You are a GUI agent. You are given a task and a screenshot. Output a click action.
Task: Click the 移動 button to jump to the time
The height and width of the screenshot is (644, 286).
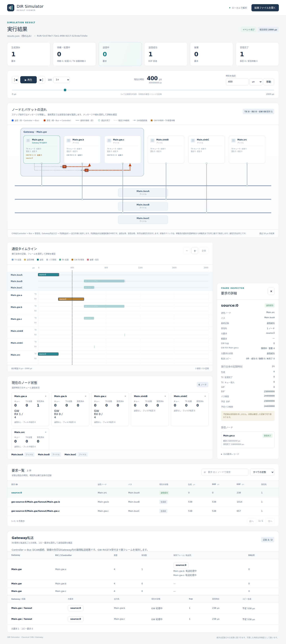click(x=269, y=82)
